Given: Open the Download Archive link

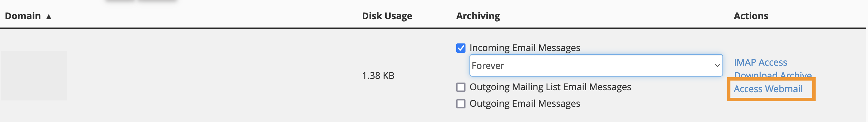Looking at the screenshot, I should [772, 75].
